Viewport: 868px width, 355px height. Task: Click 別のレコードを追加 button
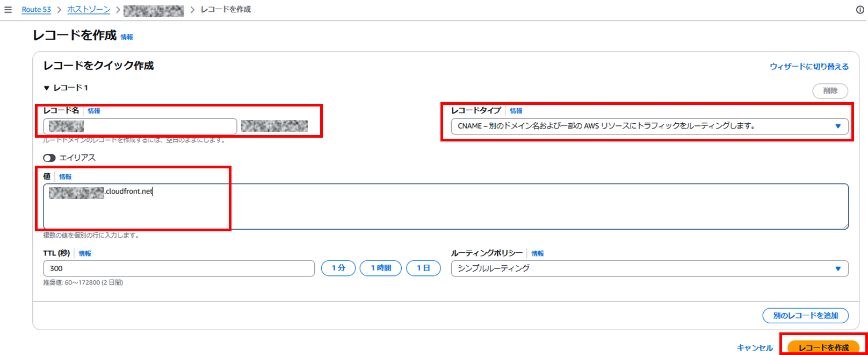pyautogui.click(x=805, y=316)
